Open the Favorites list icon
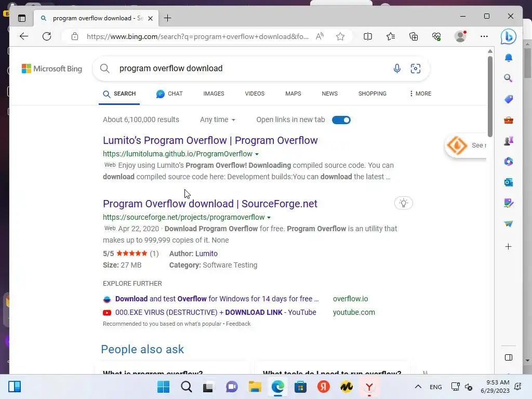 pyautogui.click(x=391, y=36)
